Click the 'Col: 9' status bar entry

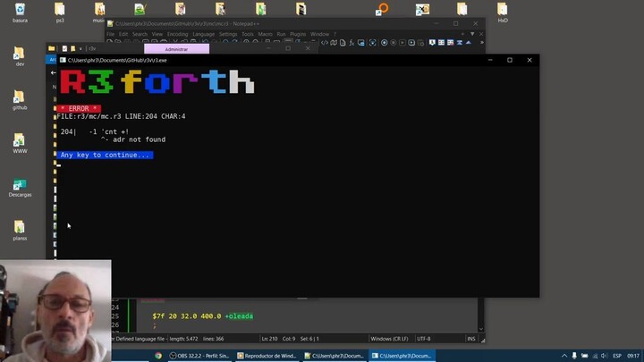point(289,339)
